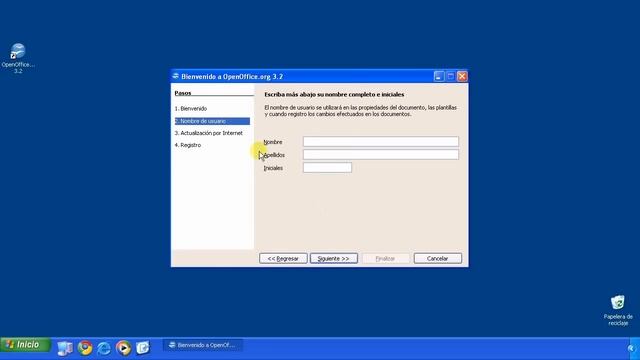Select step 1. Bienvenido
Viewport: 640px width, 360px height.
pos(191,109)
